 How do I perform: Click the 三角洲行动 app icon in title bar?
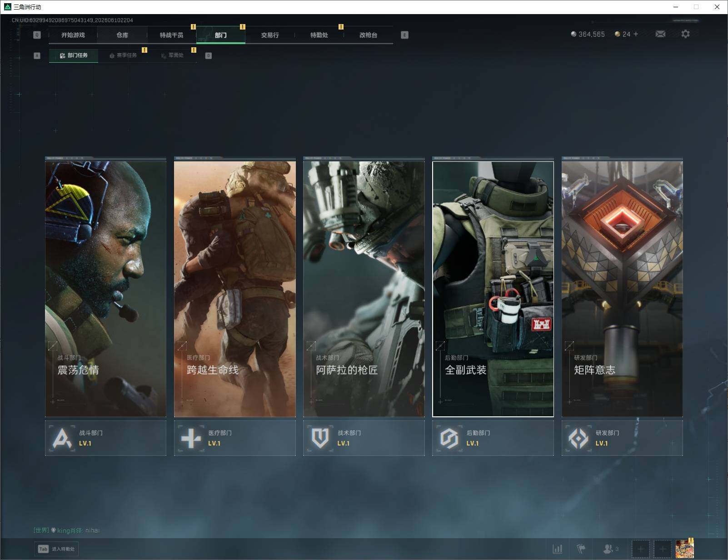point(7,7)
